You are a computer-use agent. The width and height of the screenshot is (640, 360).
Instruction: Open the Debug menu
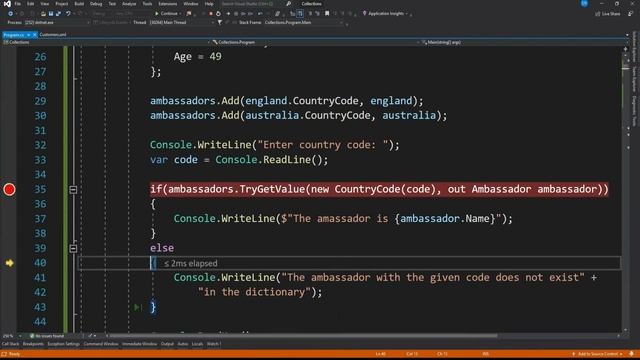tap(96, 4)
